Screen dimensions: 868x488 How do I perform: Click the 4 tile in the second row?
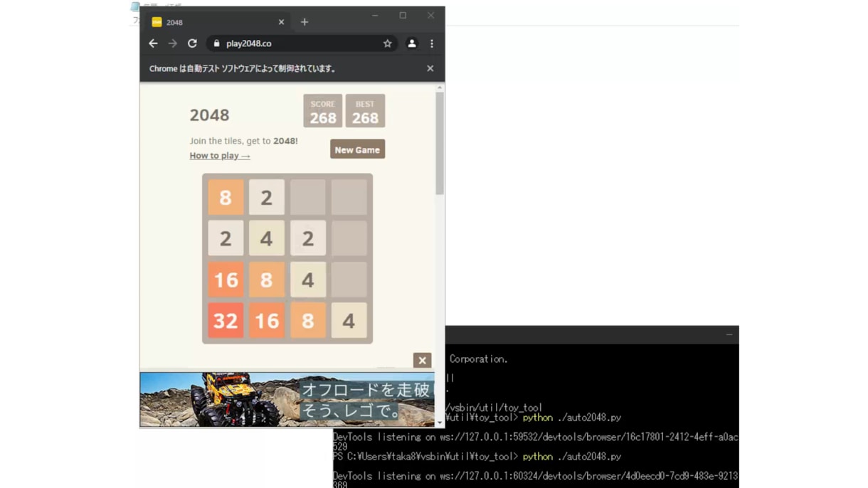pos(266,238)
